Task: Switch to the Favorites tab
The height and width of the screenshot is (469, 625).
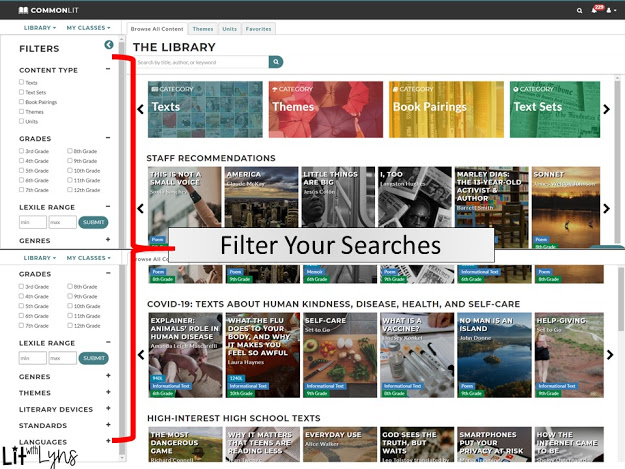Action: coord(259,29)
